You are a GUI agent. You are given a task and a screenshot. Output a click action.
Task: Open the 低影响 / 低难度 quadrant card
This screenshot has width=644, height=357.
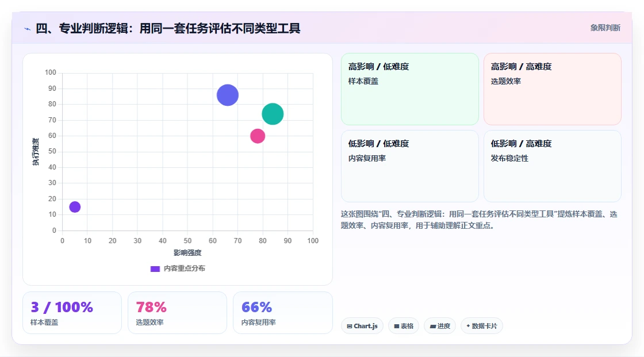(x=410, y=166)
